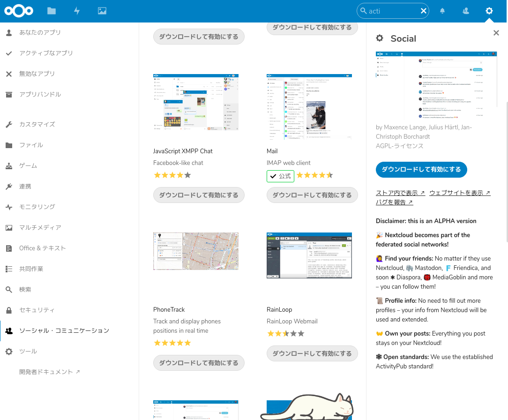Open the 連携 category
The image size is (508, 420).
pos(25,187)
